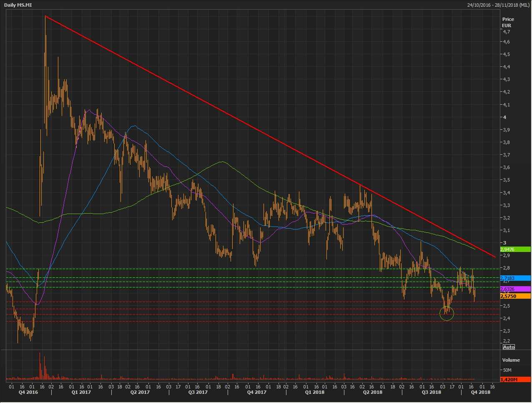Click the green 2,9476 price tag
Screen dimensions: 532x403
[515, 249]
